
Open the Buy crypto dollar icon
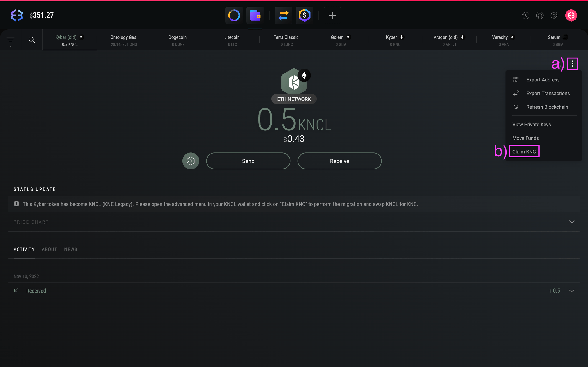point(304,15)
